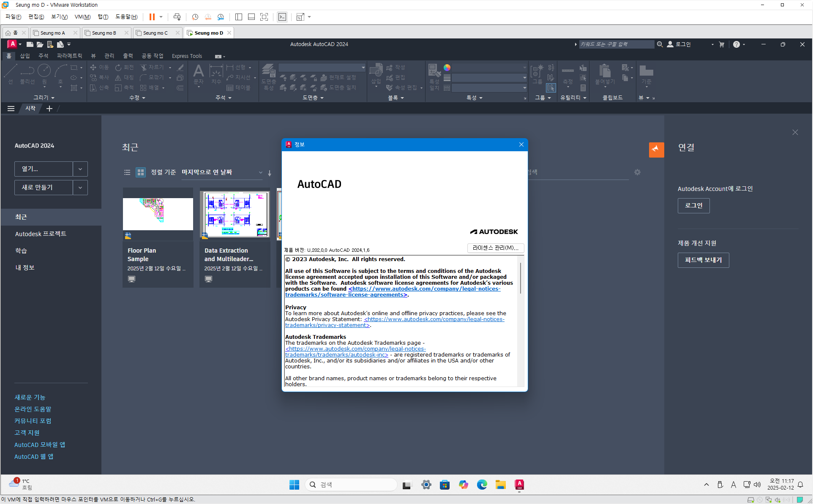Image resolution: width=813 pixels, height=504 pixels.
Task: Click the orange announcements megaphone icon
Action: [x=656, y=149]
